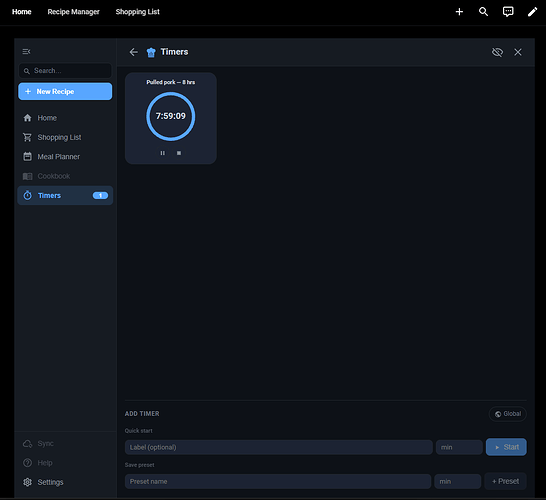Select Timers in the sidebar
The image size is (546, 500).
click(65, 195)
